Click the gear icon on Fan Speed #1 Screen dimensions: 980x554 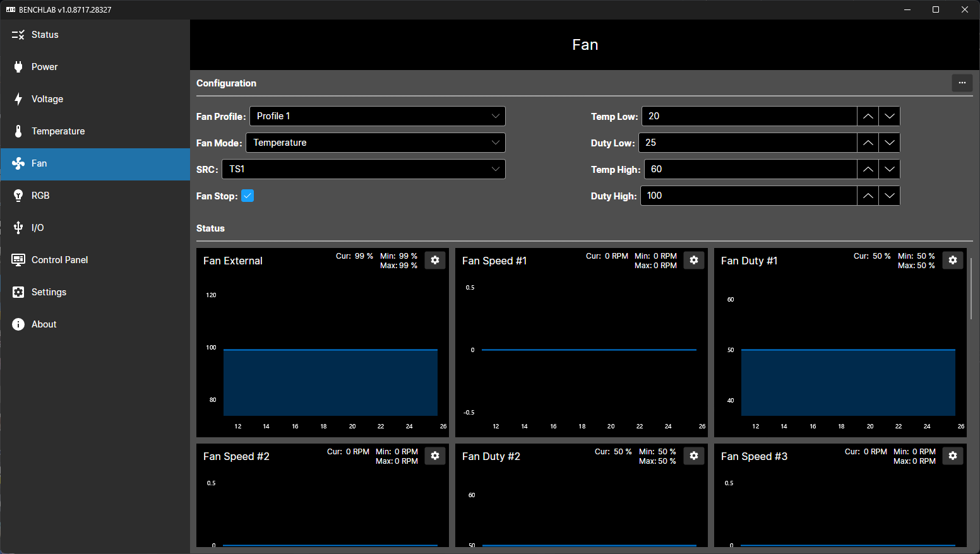(x=694, y=260)
